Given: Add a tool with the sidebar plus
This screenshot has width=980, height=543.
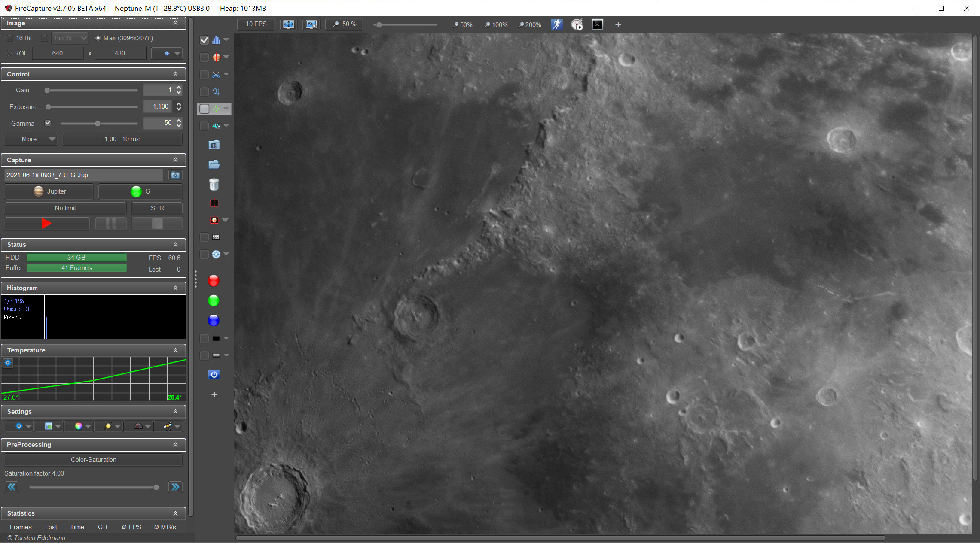Looking at the screenshot, I should coord(214,394).
